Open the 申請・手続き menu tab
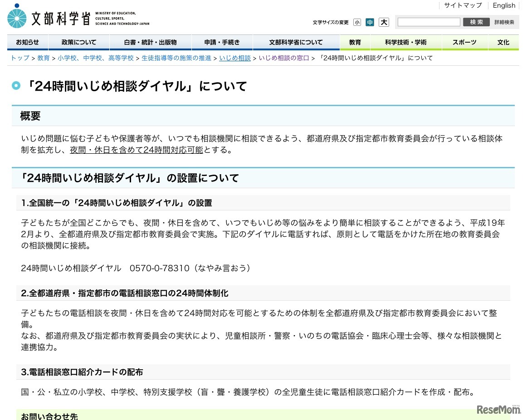 [222, 42]
